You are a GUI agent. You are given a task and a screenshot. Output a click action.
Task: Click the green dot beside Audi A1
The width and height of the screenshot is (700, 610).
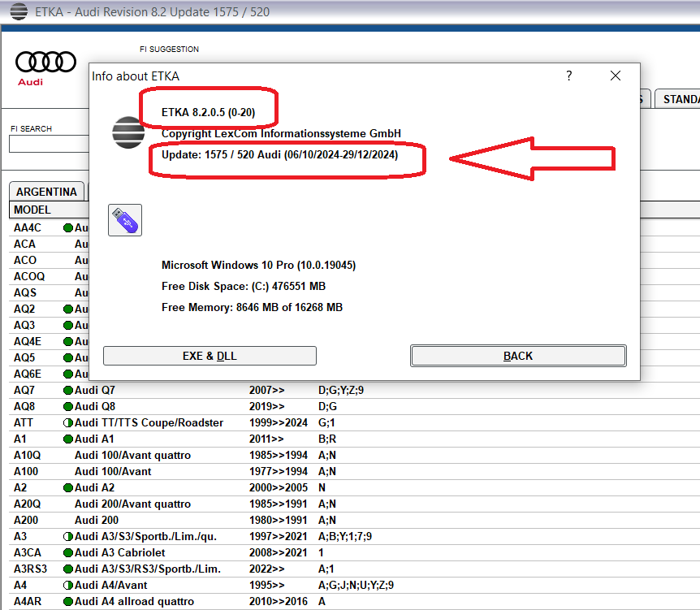pos(68,439)
